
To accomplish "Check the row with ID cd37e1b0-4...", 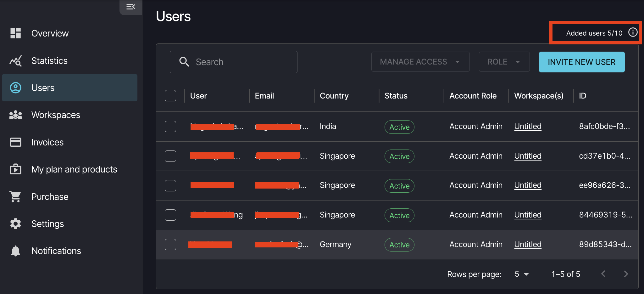I will click(170, 156).
